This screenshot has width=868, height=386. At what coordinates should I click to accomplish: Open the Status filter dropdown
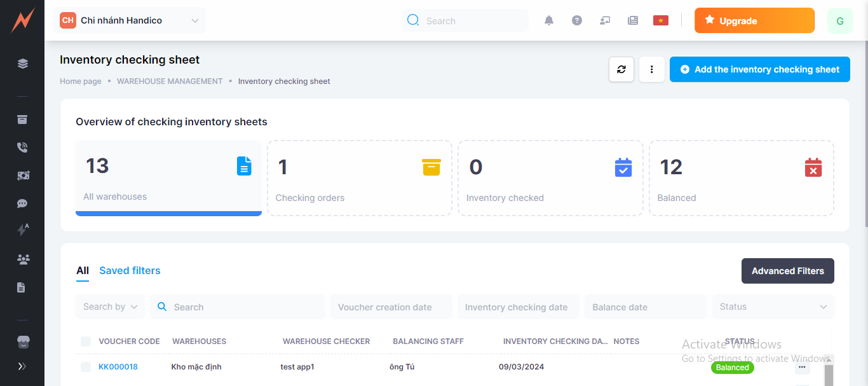[x=773, y=307]
